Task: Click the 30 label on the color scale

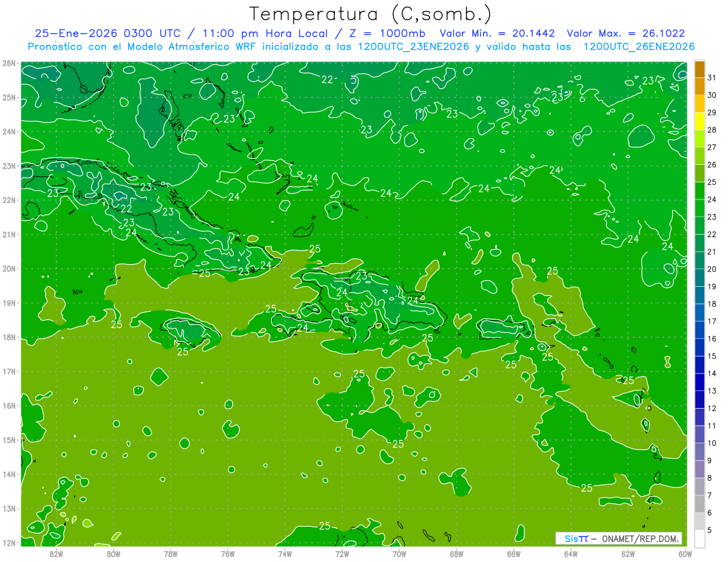Action: click(712, 95)
